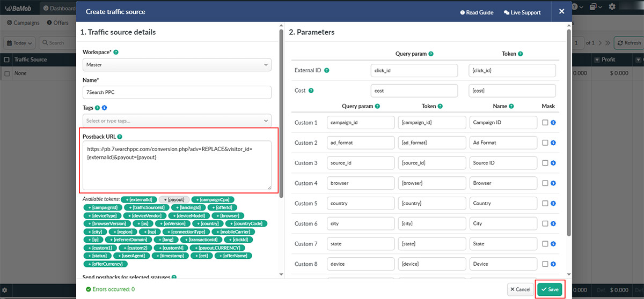Open the Offers tab

tap(57, 23)
